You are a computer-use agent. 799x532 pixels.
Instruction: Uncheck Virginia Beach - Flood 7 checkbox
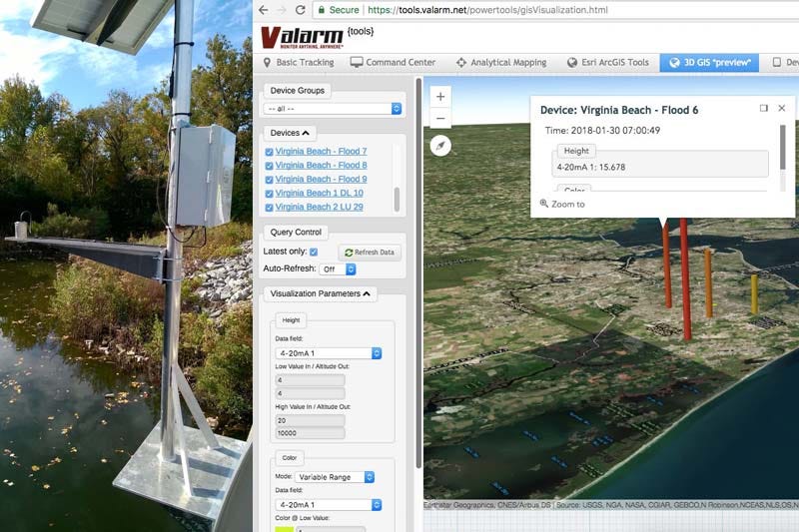[x=269, y=152]
